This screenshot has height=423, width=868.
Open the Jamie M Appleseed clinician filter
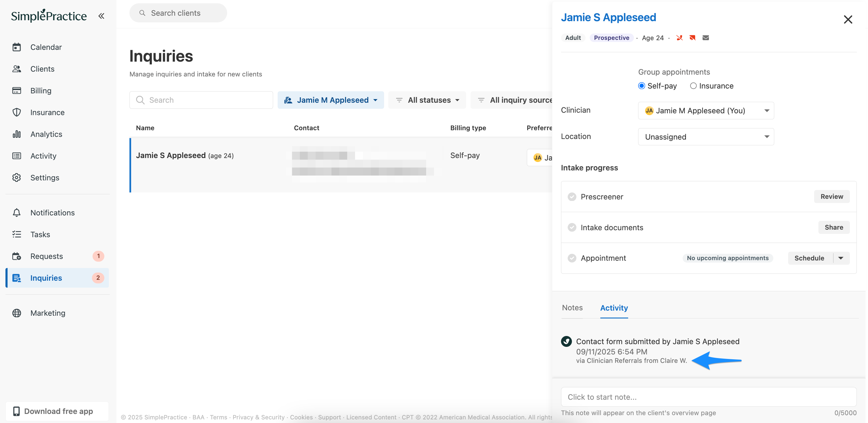pos(331,100)
